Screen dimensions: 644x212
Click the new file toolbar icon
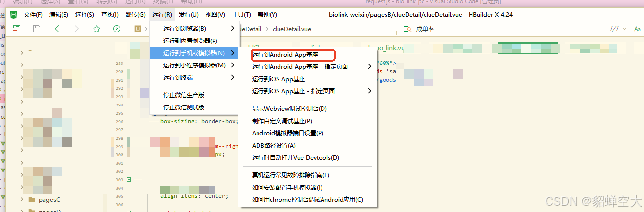(x=17, y=29)
